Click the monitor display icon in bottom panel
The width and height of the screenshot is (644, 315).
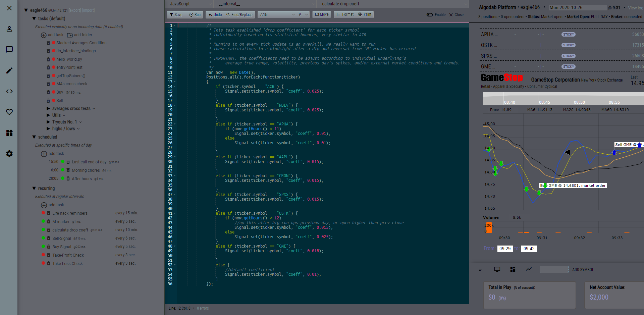click(x=497, y=269)
